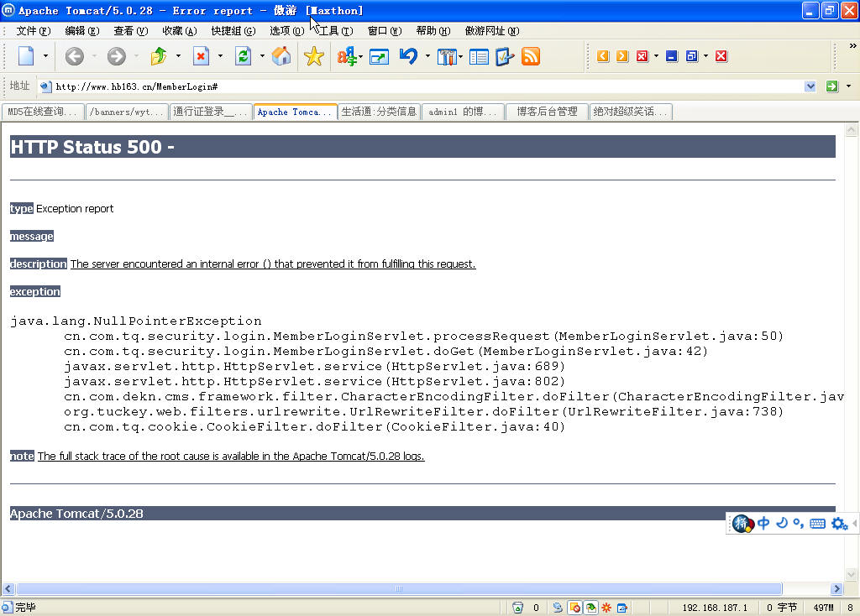Click the blue restore-tab windows icon
This screenshot has width=860, height=616.
(692, 56)
